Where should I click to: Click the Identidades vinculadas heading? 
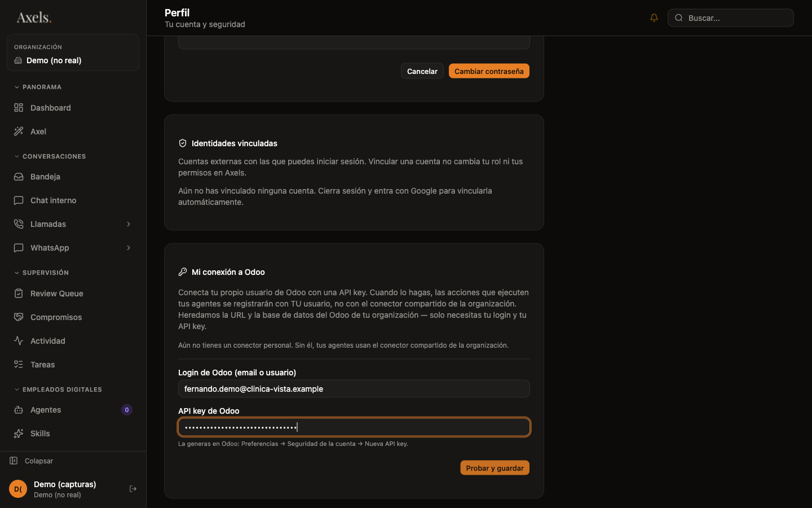[x=235, y=143]
